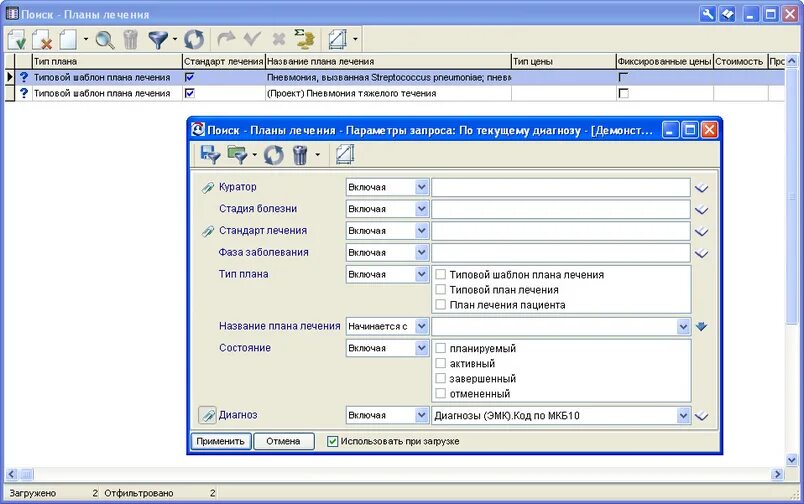The height and width of the screenshot is (504, 804).
Task: Click the check arrow icon at Стадия болезни row end
Action: 701,210
